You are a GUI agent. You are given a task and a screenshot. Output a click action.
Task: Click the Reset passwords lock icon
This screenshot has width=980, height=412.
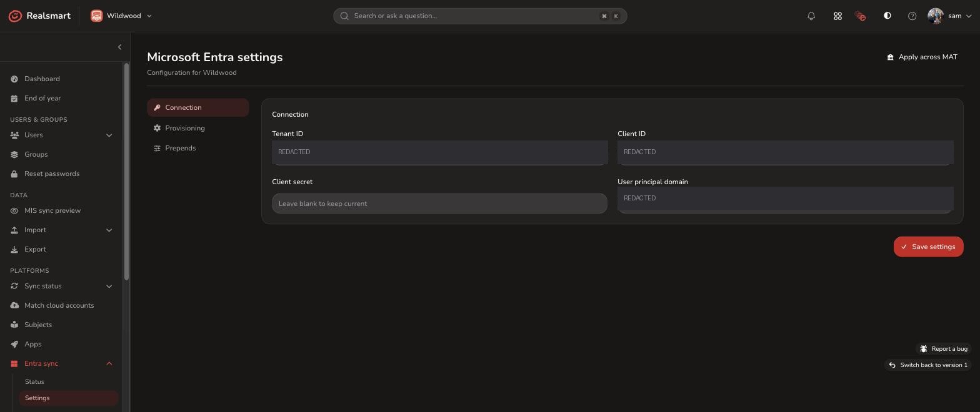point(14,174)
